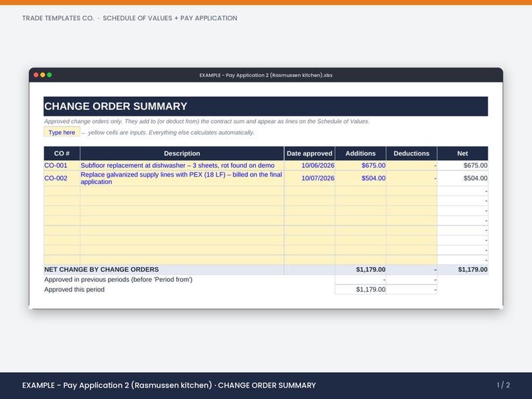The image size is (532, 399).
Task: Select the 'NET CHANGE BY CHANGE ORDERS' label
Action: [101, 270]
